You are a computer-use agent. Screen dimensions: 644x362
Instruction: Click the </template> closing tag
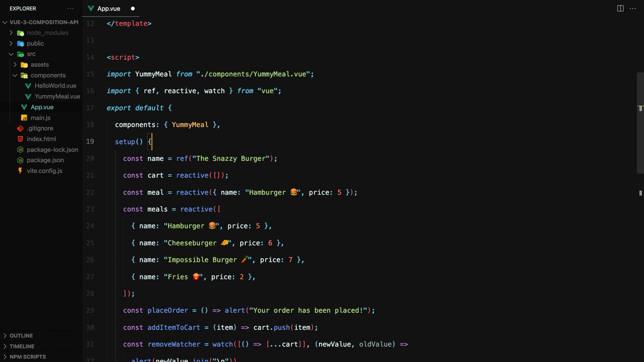pyautogui.click(x=129, y=23)
